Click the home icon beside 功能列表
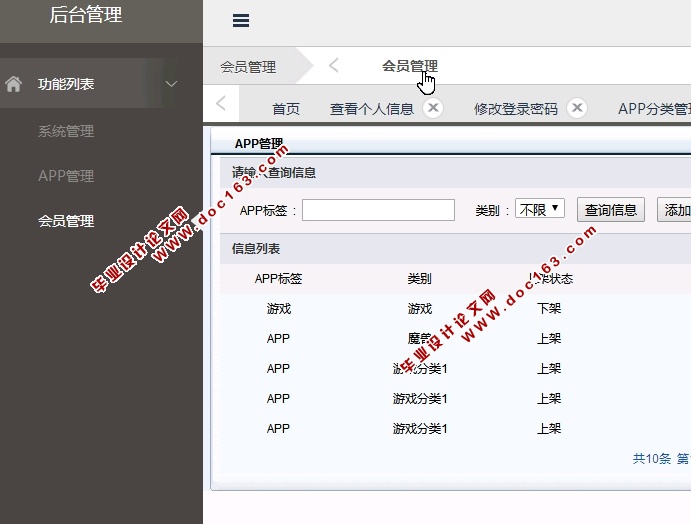 [x=14, y=84]
